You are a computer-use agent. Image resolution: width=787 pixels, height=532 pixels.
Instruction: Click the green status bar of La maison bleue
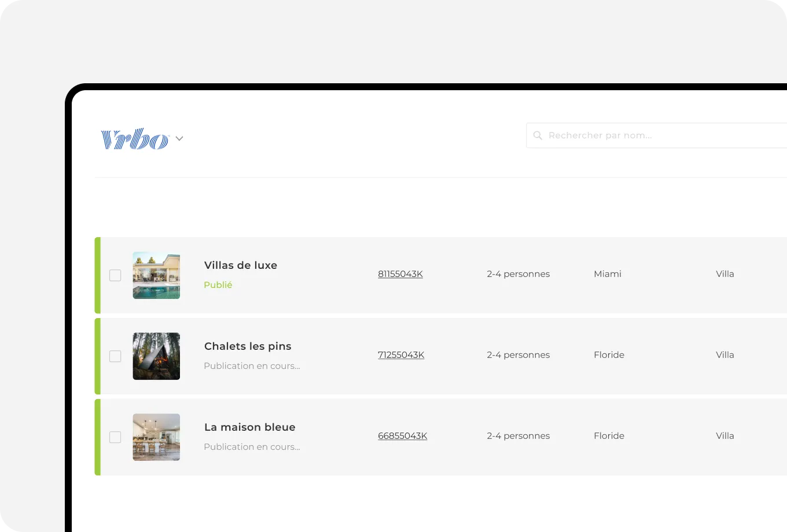tap(98, 437)
